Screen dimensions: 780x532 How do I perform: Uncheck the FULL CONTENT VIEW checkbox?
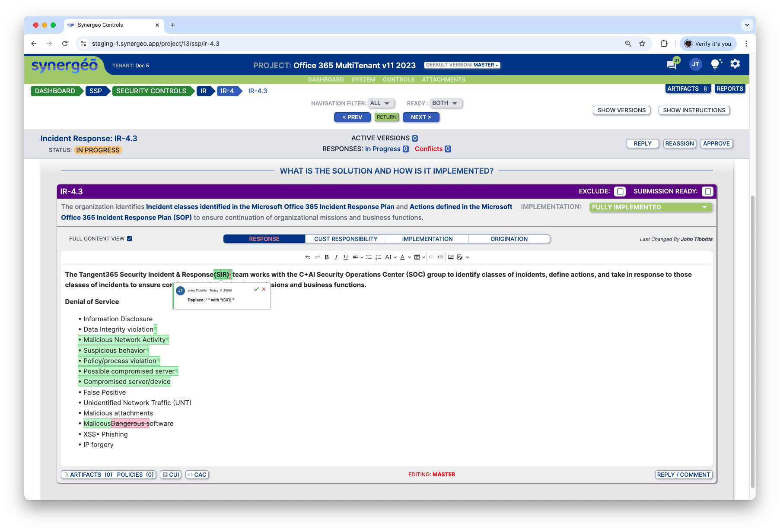[x=129, y=238]
